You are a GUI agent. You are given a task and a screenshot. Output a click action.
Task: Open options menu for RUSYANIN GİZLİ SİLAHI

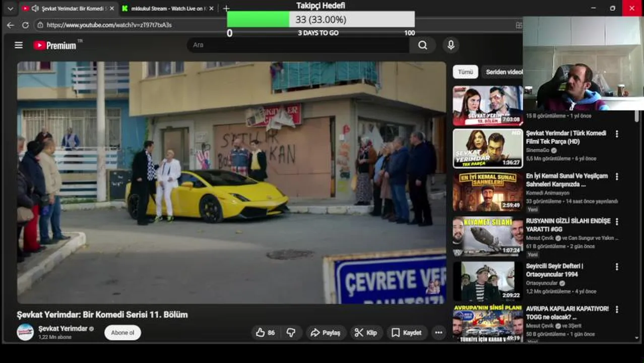tap(617, 222)
